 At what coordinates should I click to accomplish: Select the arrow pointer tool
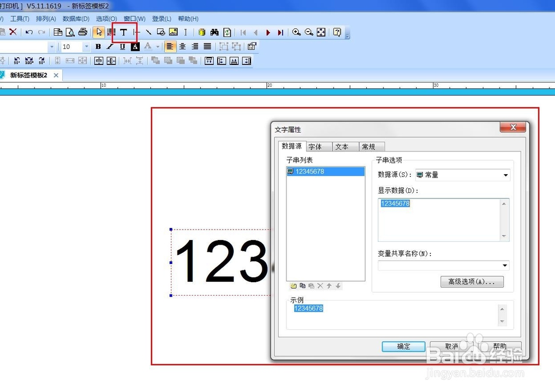[99, 32]
